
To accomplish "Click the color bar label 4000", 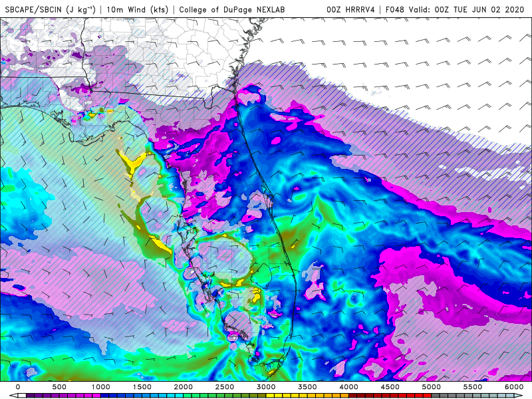I will [348, 387].
